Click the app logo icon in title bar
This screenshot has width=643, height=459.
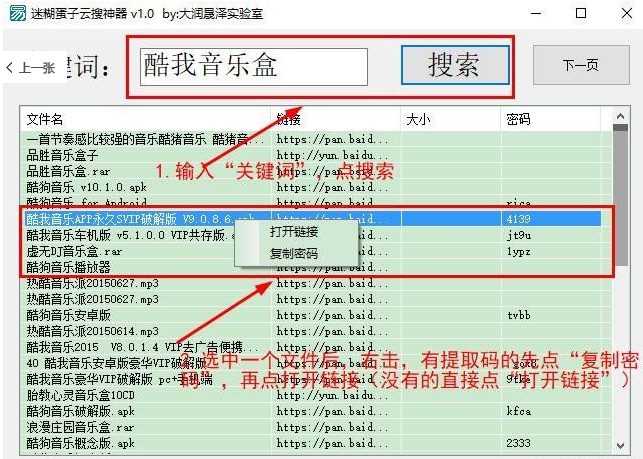[x=18, y=14]
